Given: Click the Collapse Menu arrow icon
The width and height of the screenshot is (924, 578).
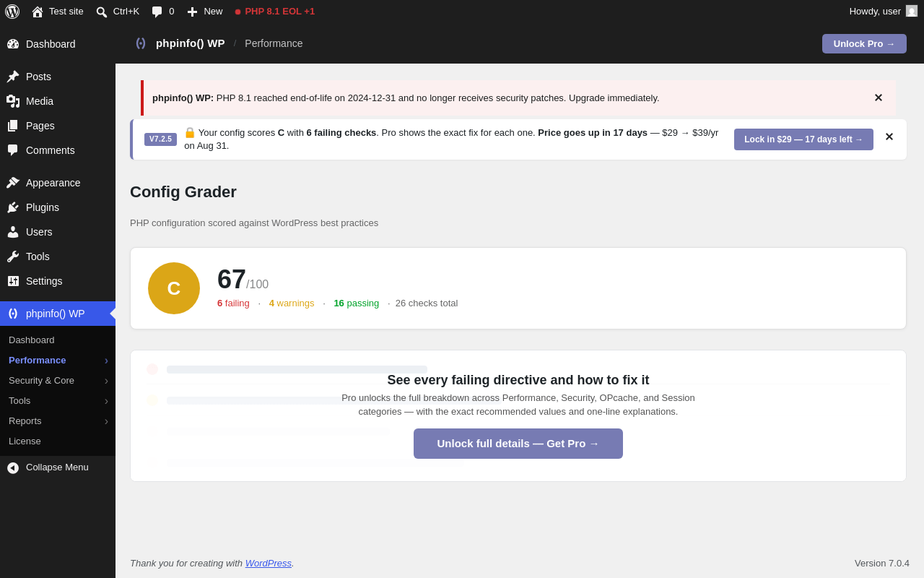Looking at the screenshot, I should (x=13, y=467).
